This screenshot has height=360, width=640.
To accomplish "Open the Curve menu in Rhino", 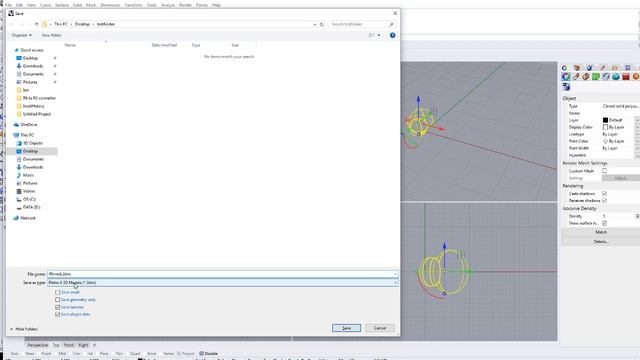I will click(45, 5).
